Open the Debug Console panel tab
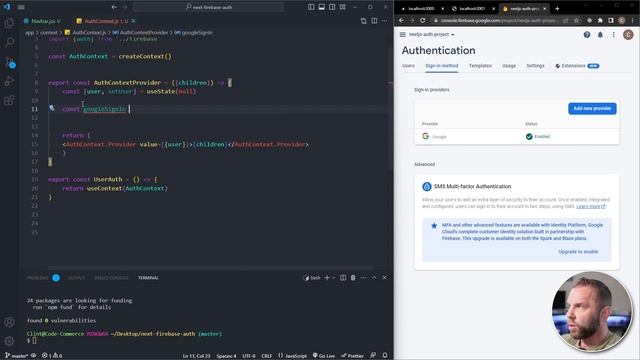Image resolution: width=640 pixels, height=360 pixels. pos(111,278)
